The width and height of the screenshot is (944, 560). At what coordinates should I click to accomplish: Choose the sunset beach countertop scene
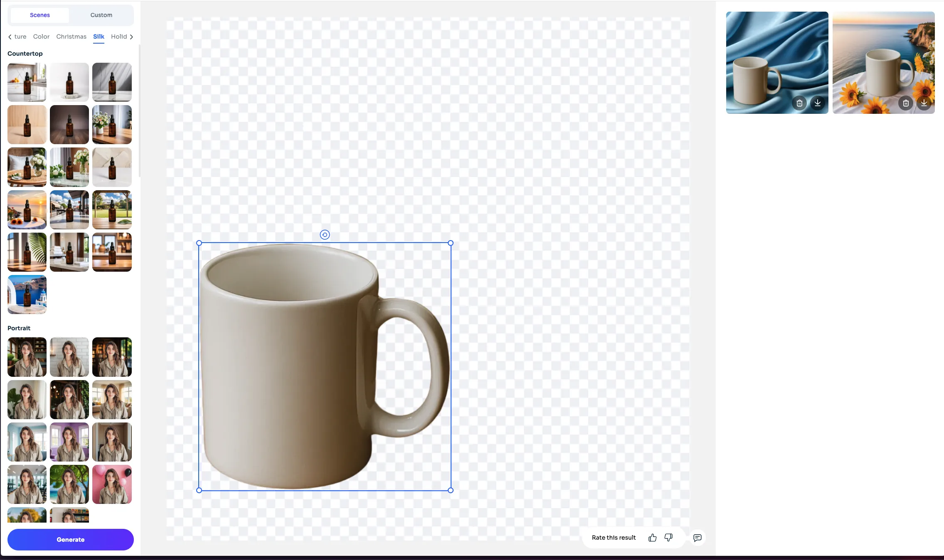pos(27,210)
